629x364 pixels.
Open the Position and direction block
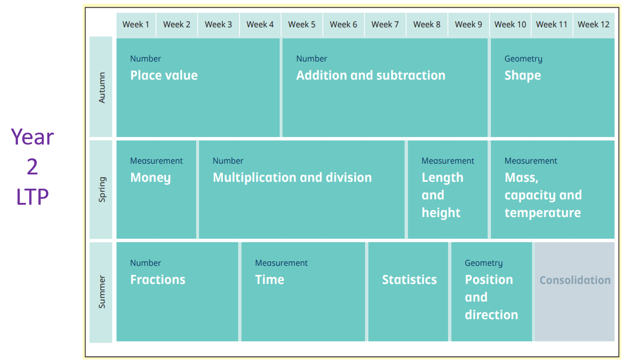tap(491, 292)
